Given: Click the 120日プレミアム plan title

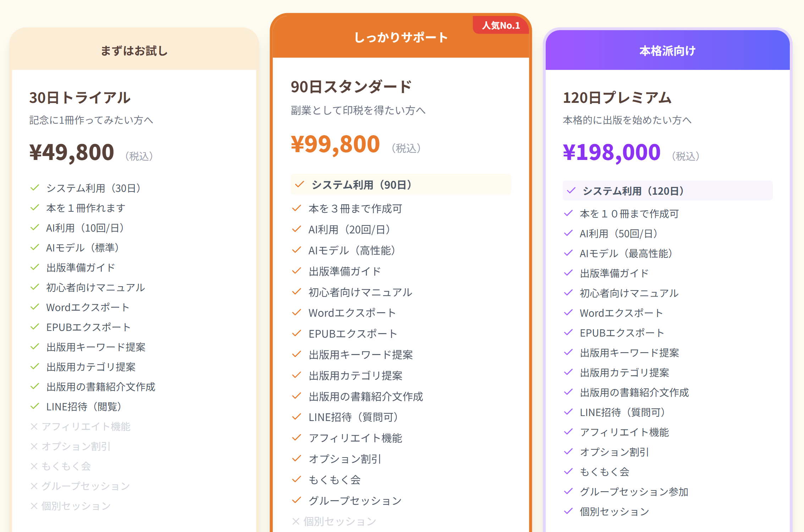Looking at the screenshot, I should 617,98.
